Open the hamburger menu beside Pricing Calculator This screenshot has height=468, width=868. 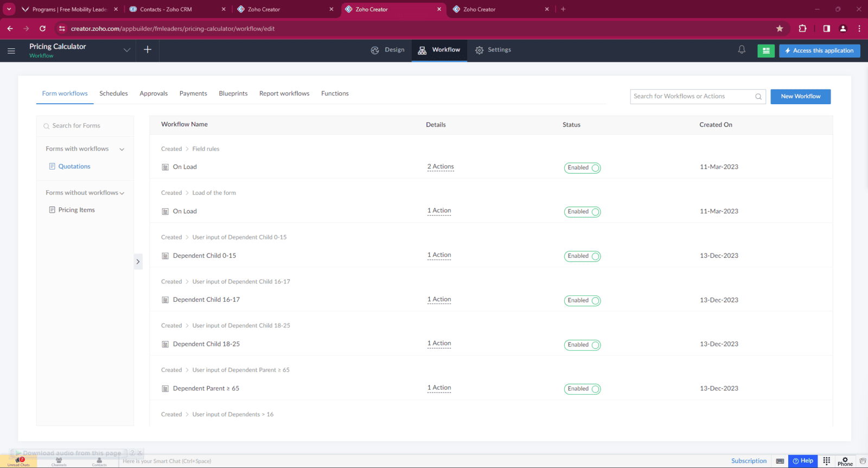click(x=11, y=50)
